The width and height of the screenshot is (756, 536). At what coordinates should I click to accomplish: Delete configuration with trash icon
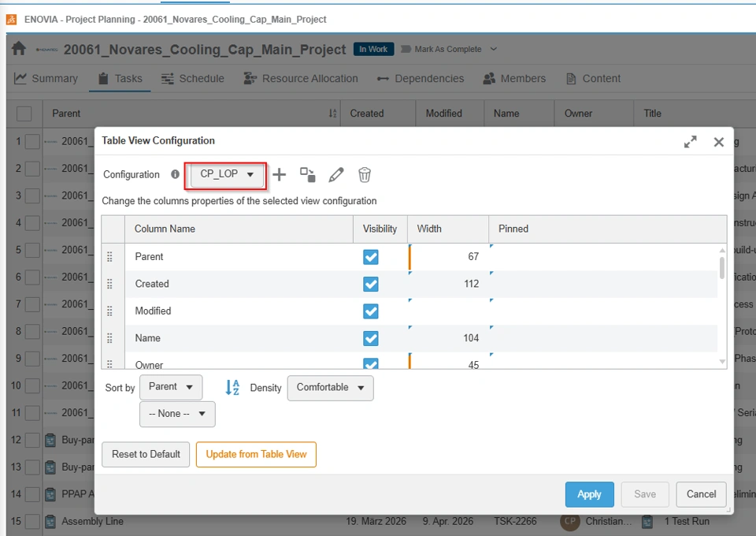[365, 175]
